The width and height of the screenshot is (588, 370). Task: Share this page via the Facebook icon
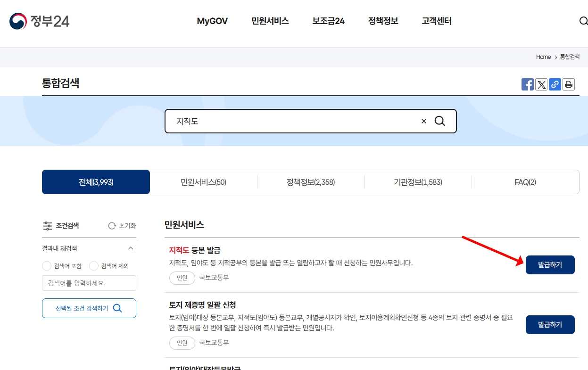(527, 84)
